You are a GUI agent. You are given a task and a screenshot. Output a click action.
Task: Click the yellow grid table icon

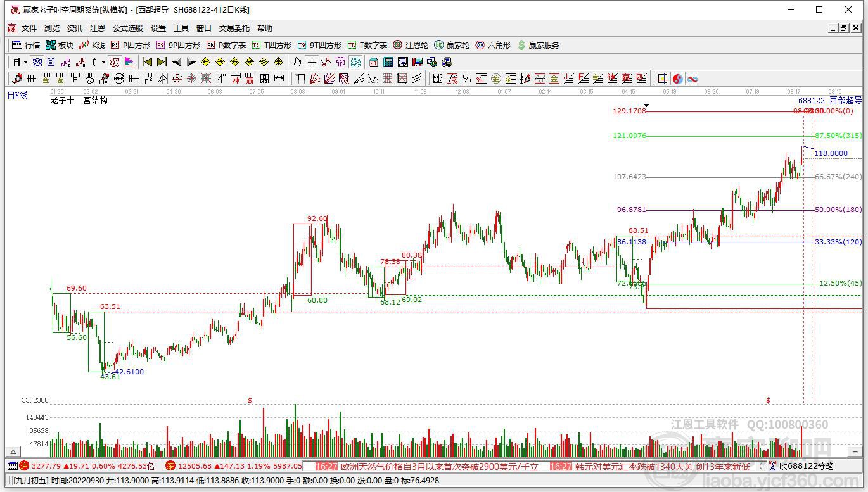pos(663,79)
